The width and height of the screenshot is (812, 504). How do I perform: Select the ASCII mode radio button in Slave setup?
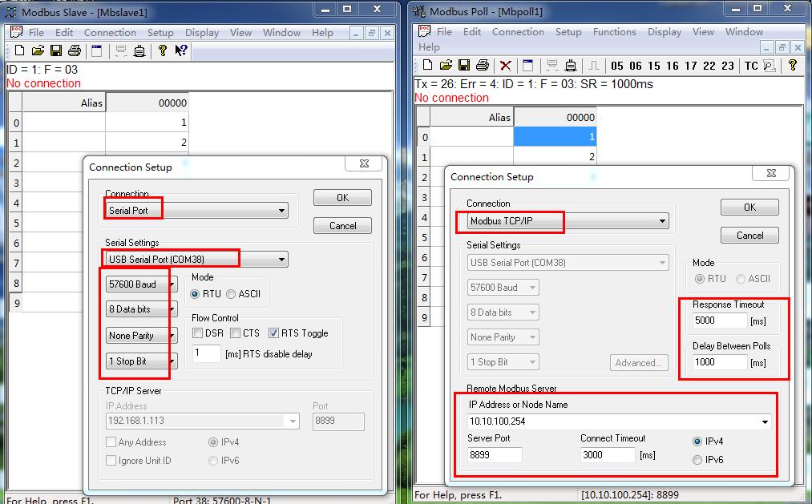point(231,294)
